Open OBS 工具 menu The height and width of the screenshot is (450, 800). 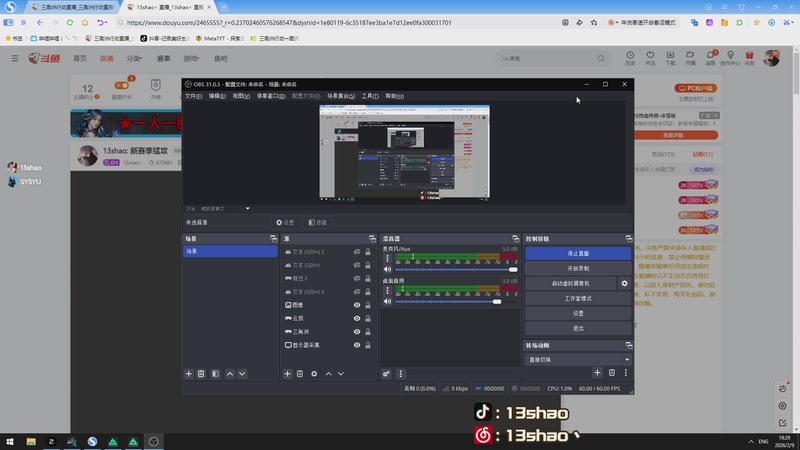click(x=370, y=96)
